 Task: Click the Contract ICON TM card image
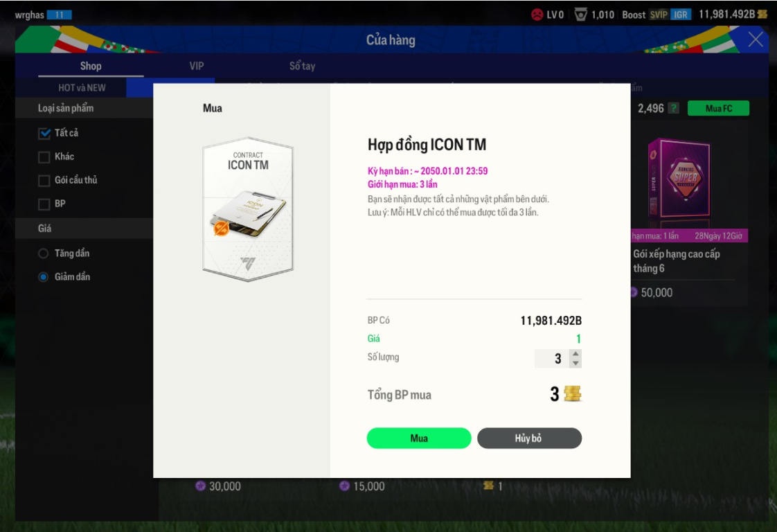(x=248, y=209)
